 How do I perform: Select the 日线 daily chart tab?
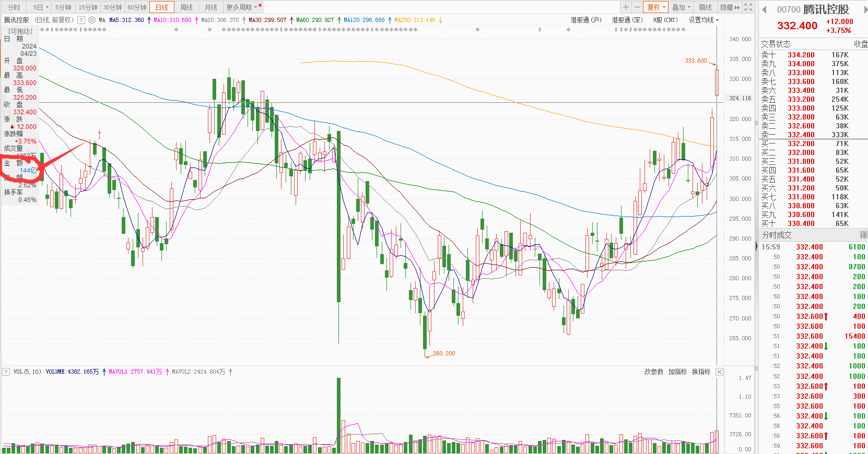click(x=162, y=7)
